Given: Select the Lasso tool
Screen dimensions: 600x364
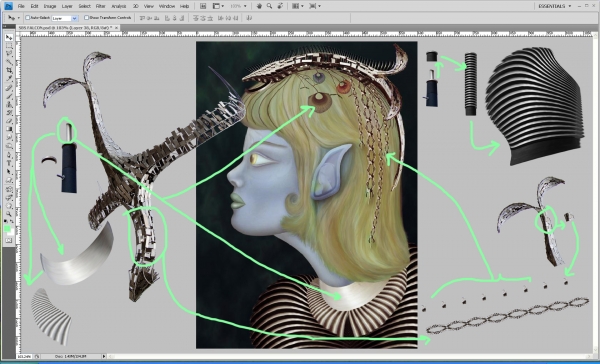Looking at the screenshot, I should pyautogui.click(x=9, y=54).
